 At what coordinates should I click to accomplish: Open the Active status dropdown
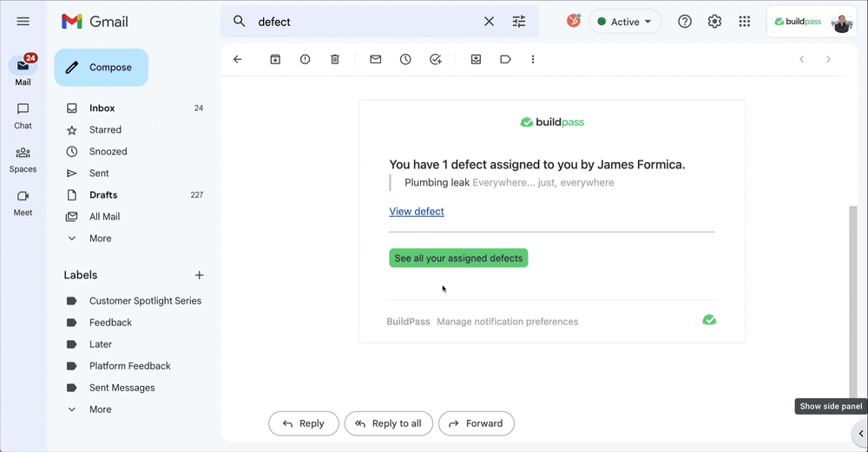point(625,22)
